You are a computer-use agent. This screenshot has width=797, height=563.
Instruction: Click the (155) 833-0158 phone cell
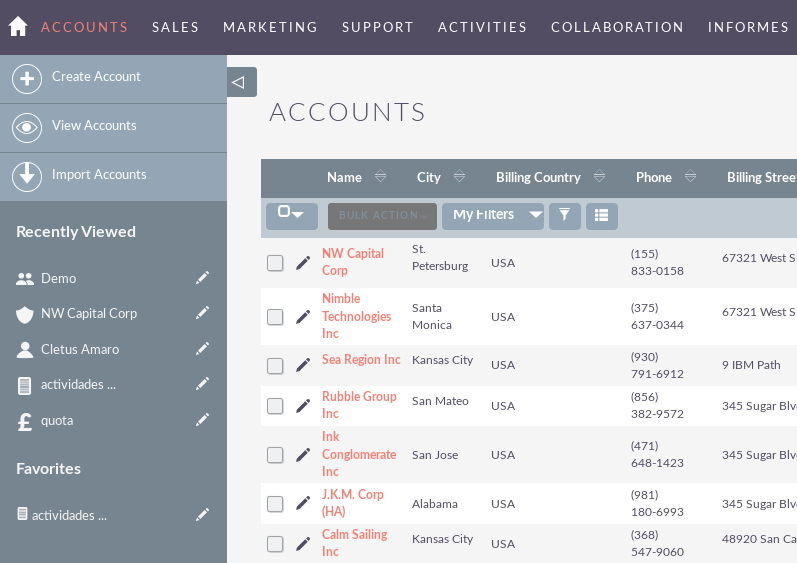657,262
